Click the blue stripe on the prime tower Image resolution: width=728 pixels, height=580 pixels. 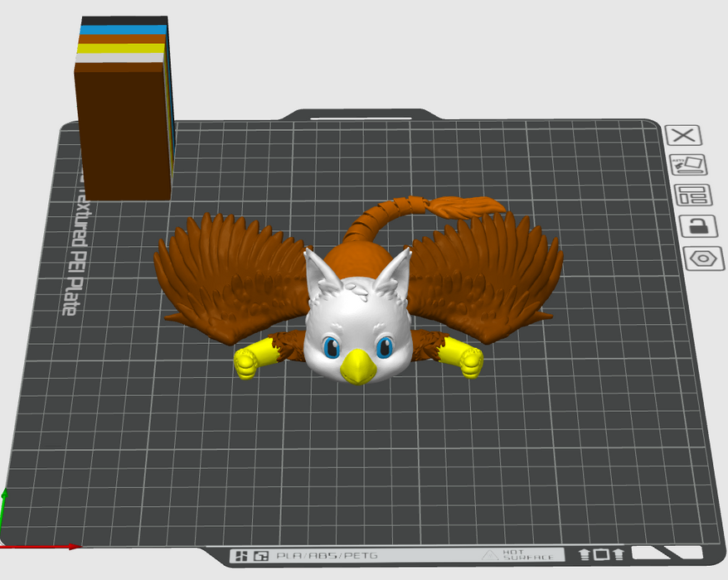click(121, 30)
